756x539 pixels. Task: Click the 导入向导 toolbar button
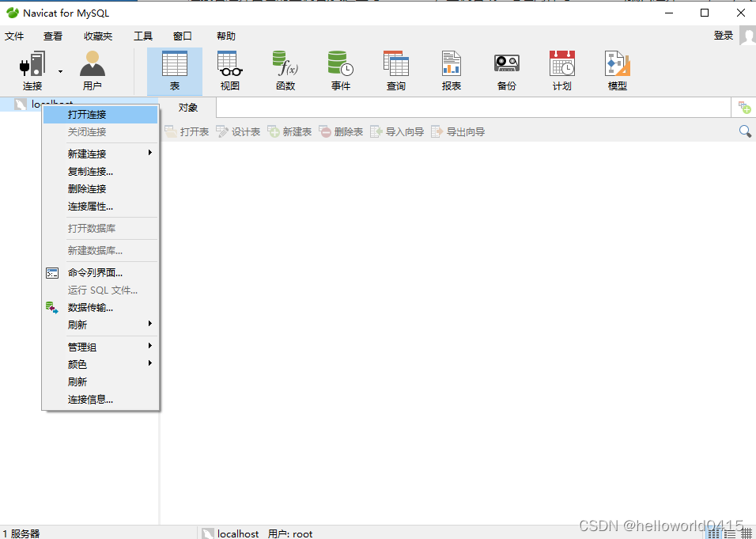point(397,131)
